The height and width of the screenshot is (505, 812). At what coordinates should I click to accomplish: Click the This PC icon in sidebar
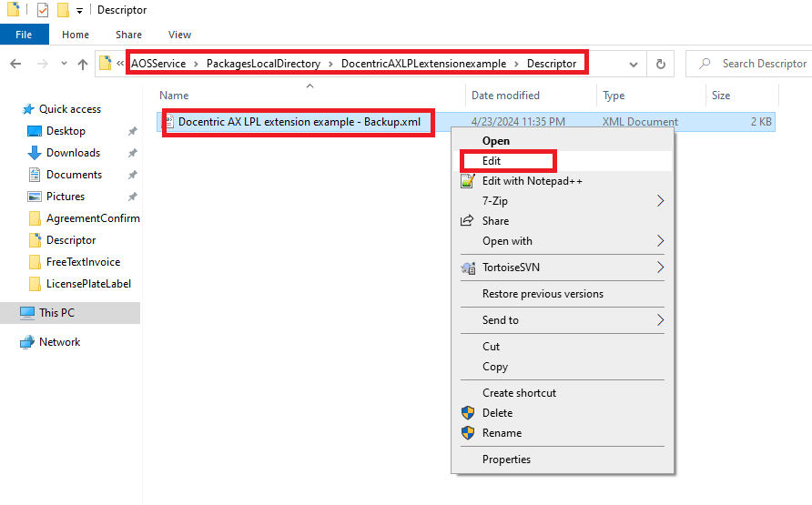[27, 313]
